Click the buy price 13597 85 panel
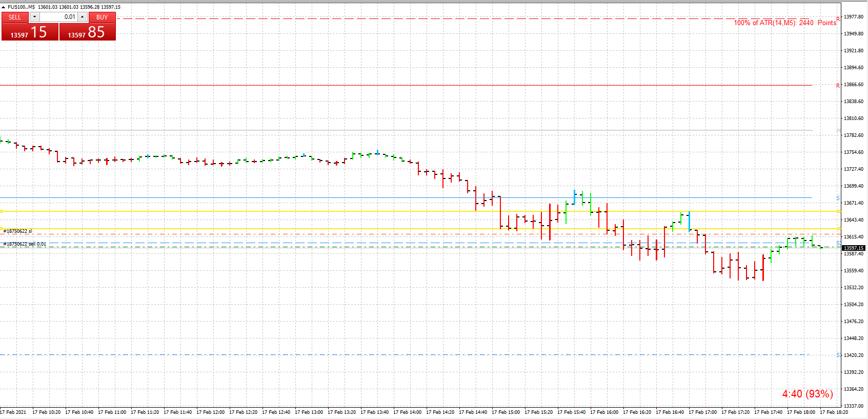868x419 pixels. point(87,32)
